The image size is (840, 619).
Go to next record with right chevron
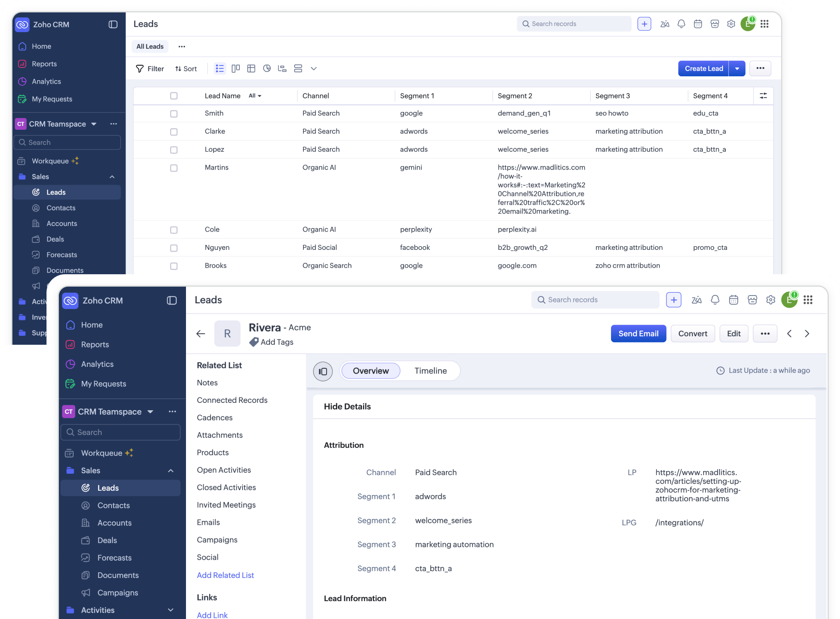tap(807, 334)
